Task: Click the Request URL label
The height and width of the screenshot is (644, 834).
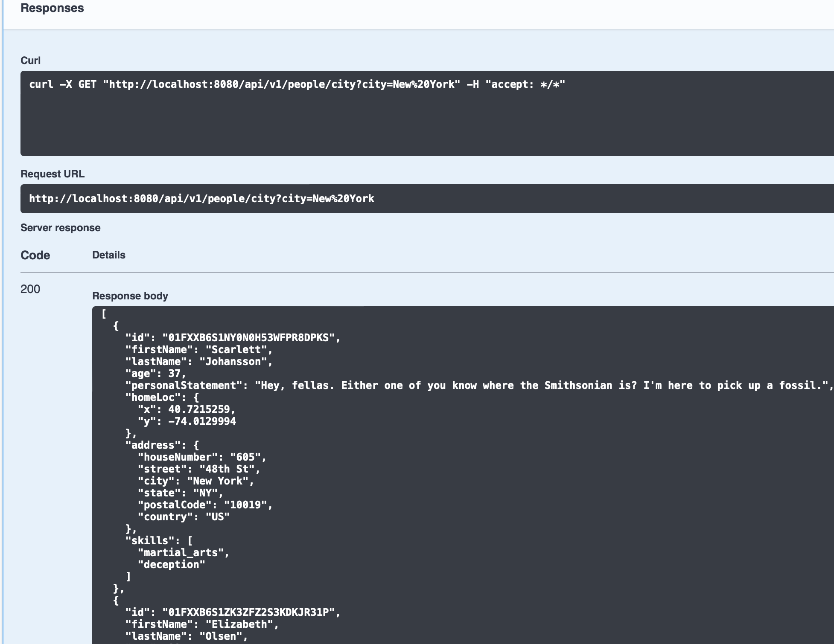Action: [x=52, y=174]
